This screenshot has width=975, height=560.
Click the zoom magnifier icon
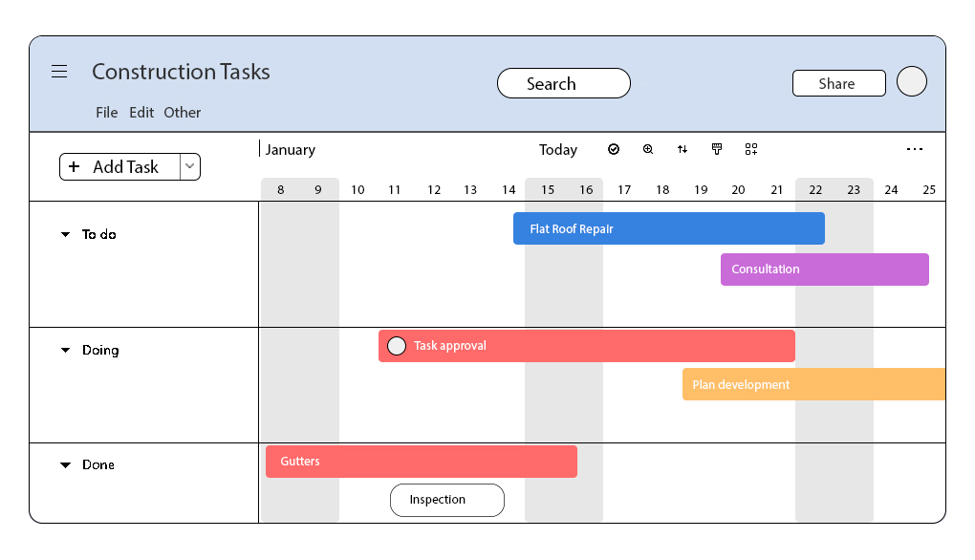(x=648, y=149)
